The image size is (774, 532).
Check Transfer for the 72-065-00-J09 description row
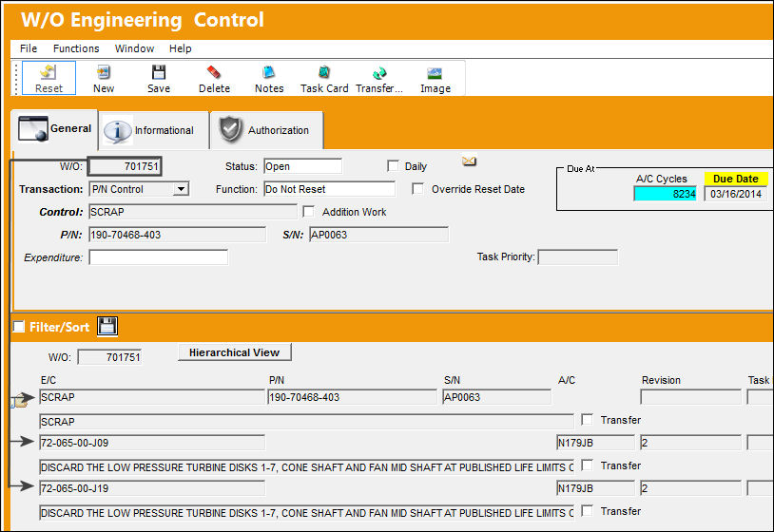587,465
